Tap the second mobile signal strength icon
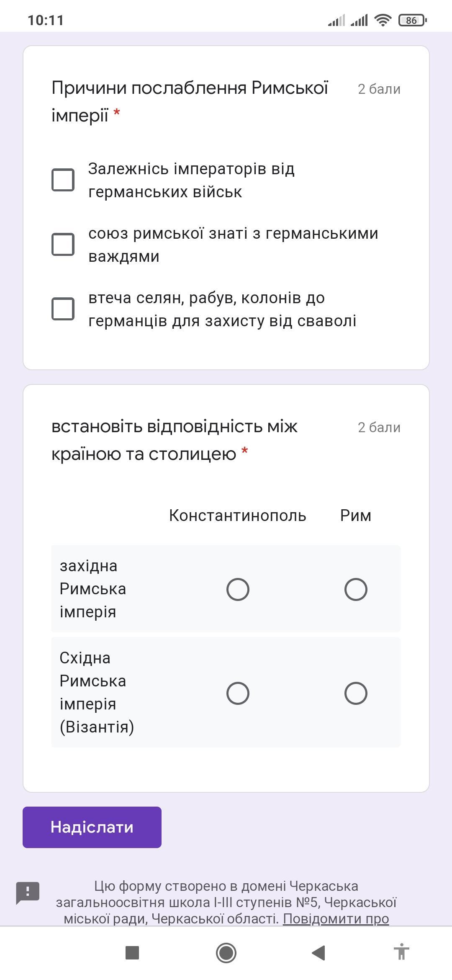Screen dimensions: 452x980 (x=359, y=20)
